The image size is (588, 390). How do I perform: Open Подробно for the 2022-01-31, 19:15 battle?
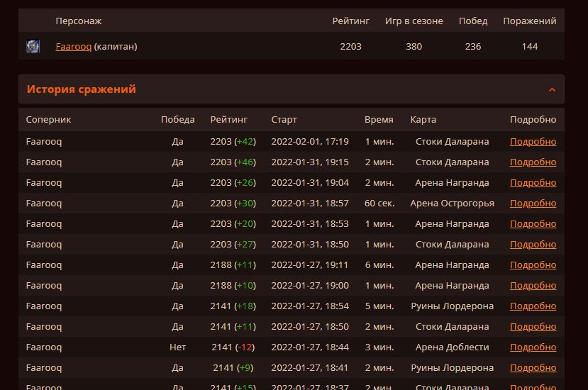click(x=533, y=162)
